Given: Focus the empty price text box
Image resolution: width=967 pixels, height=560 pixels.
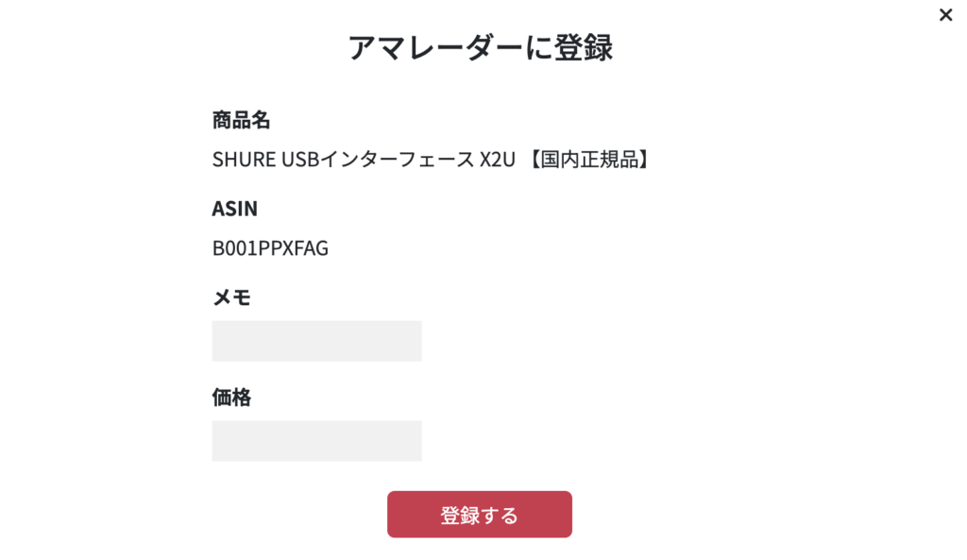Looking at the screenshot, I should [x=316, y=441].
